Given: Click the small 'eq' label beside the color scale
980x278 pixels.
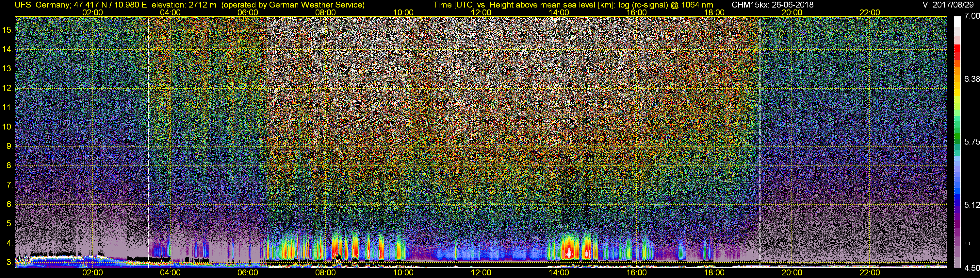Looking at the screenshot, I should click(968, 243).
